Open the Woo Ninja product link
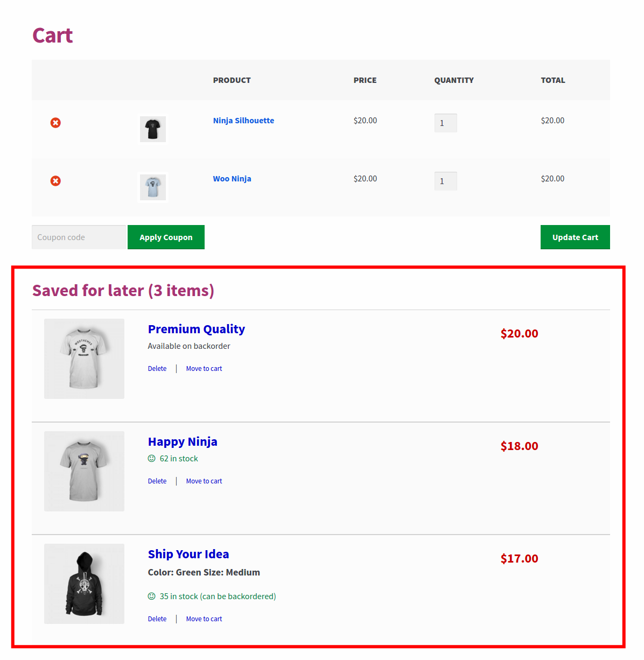 pyautogui.click(x=232, y=179)
